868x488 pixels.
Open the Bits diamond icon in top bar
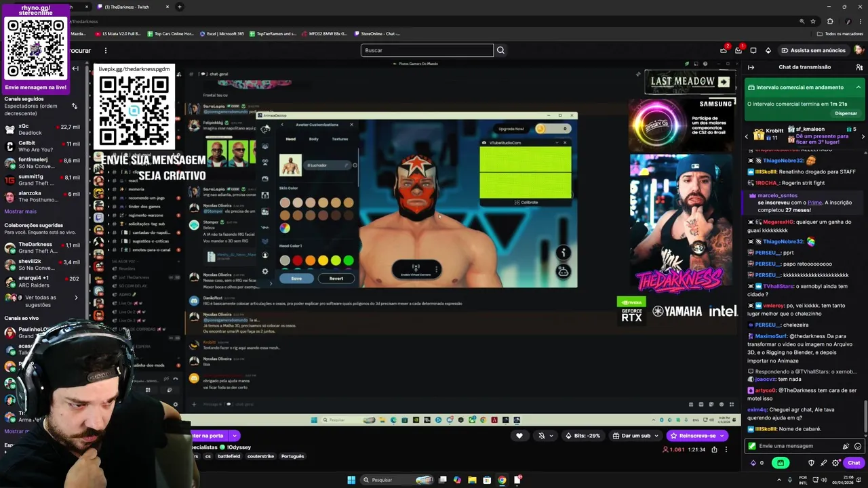[768, 50]
